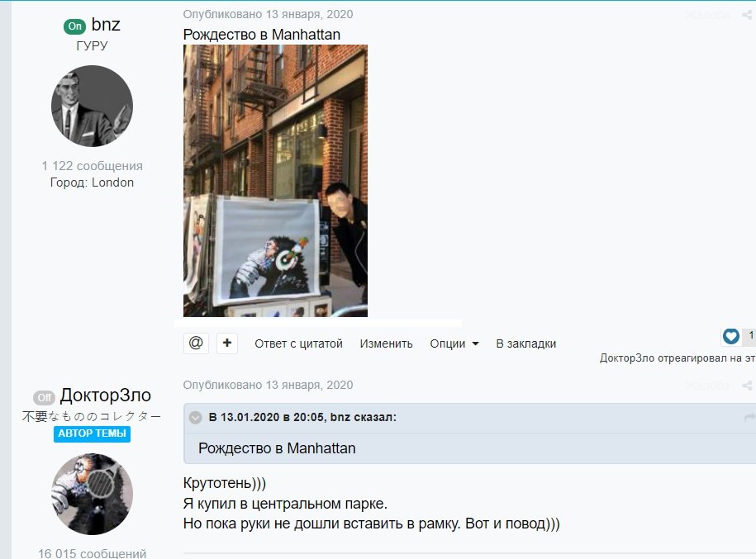
Task: Open bnz user profile name
Action: [106, 24]
